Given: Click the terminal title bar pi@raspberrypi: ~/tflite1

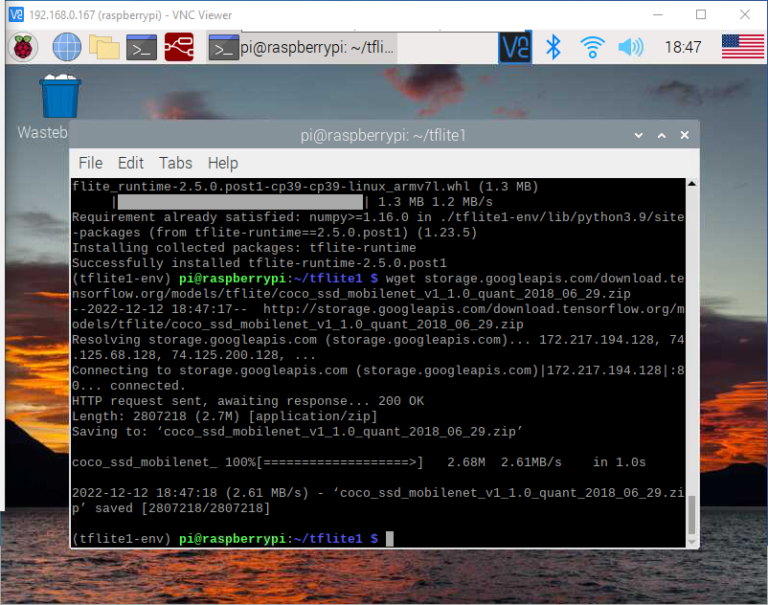Looking at the screenshot, I should coord(383,135).
